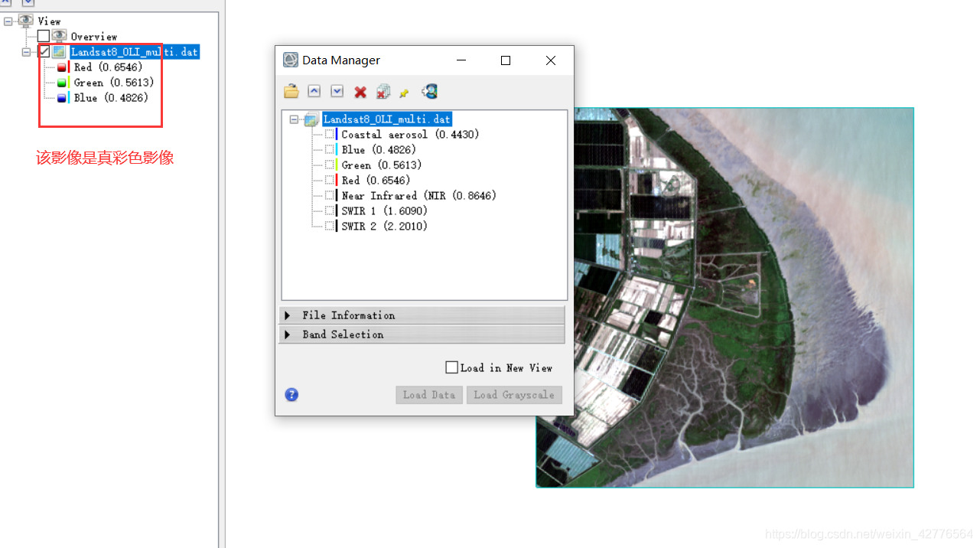Click the globe connect icon in Data Manager toolbar
This screenshot has width=980, height=548.
coord(430,91)
